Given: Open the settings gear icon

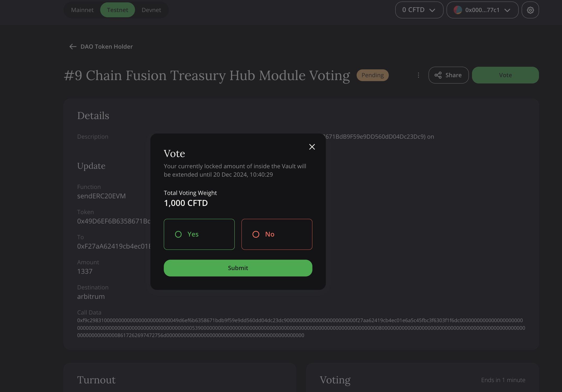Looking at the screenshot, I should coord(530,10).
